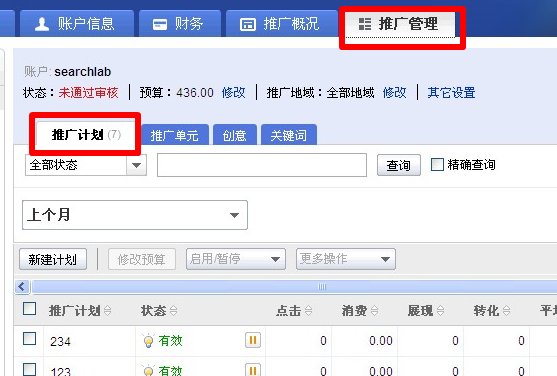This screenshot has width=557, height=376.
Task: Open the 更多操作 dropdown
Action: 346,259
